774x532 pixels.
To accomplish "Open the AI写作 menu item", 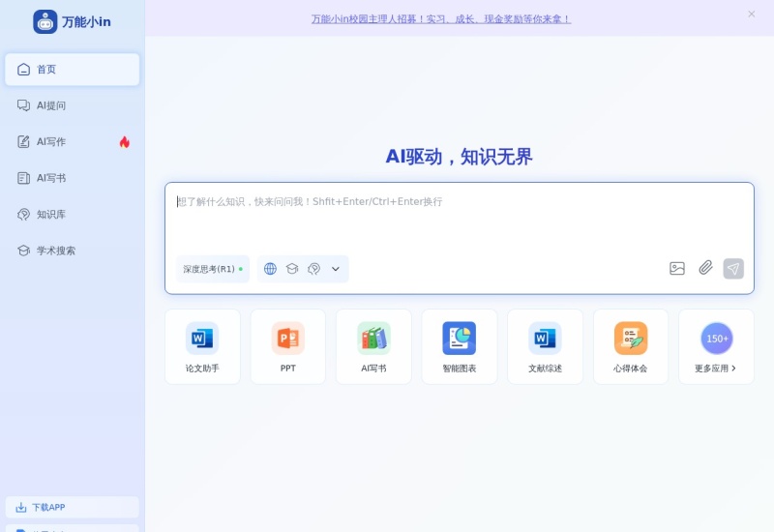I will click(x=72, y=142).
